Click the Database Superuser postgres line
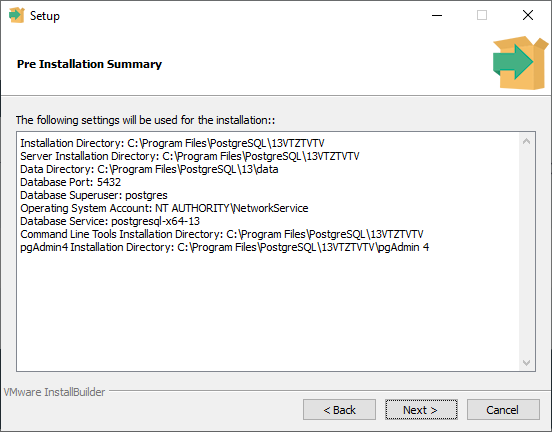This screenshot has width=552, height=432. click(x=94, y=195)
